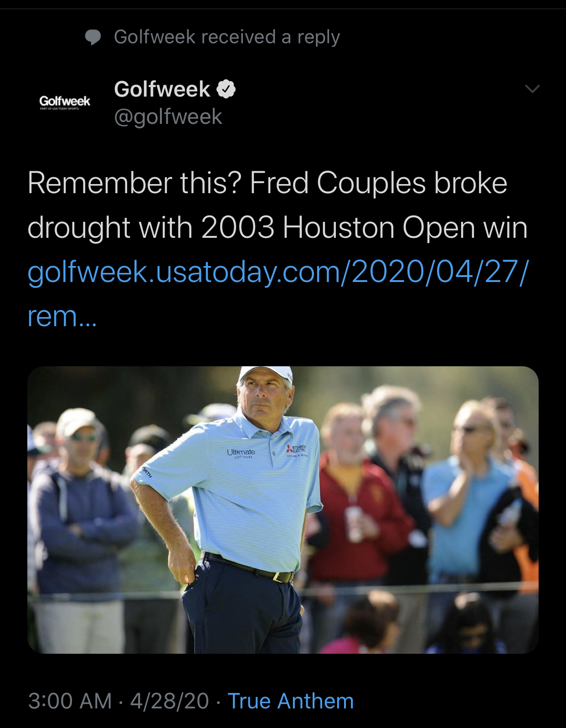Tap the 3:00 AM timestamp
The width and height of the screenshot is (566, 728).
70,701
